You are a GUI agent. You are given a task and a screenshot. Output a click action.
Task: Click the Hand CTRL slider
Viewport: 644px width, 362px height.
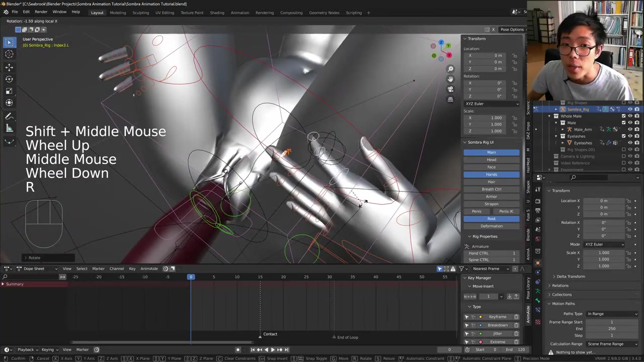point(492,253)
